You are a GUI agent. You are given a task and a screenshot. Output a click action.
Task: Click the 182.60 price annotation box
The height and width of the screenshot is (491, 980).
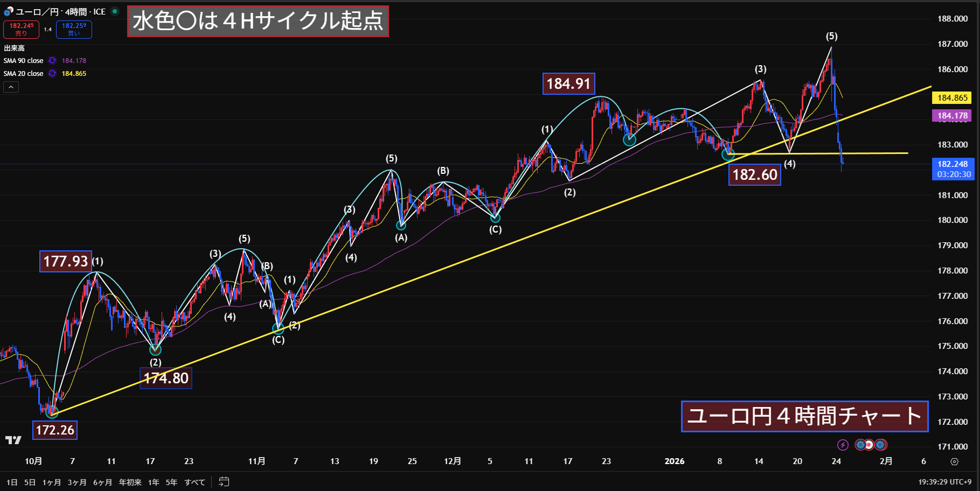point(754,174)
